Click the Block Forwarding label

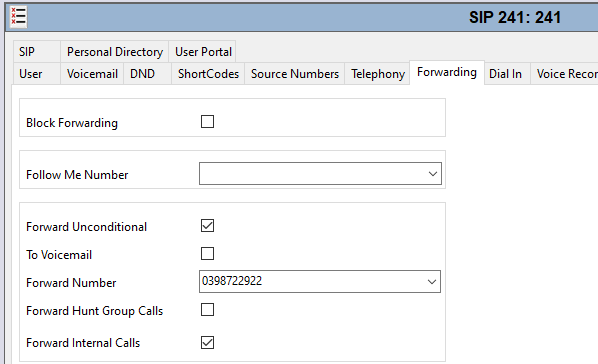pos(72,123)
